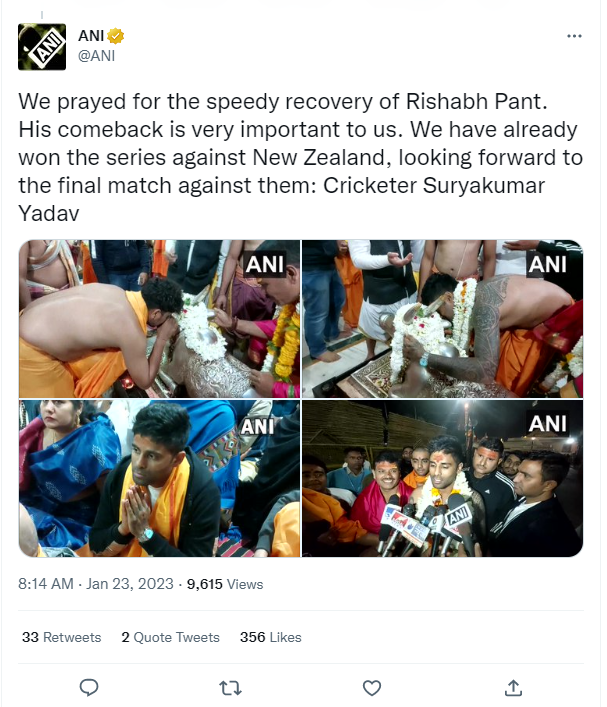Click the tweet text about Rishabh Pant

tap(300, 157)
